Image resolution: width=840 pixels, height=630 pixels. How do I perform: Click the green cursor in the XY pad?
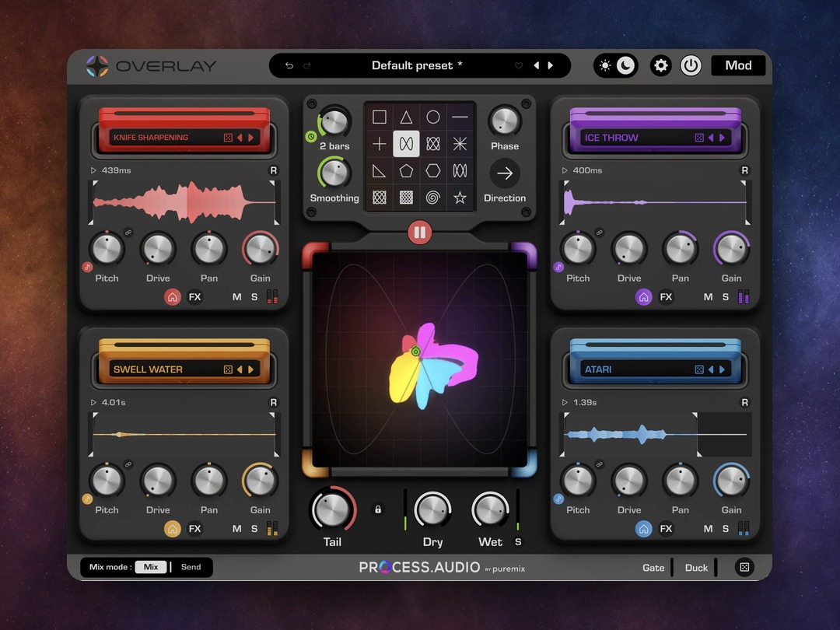(x=415, y=352)
